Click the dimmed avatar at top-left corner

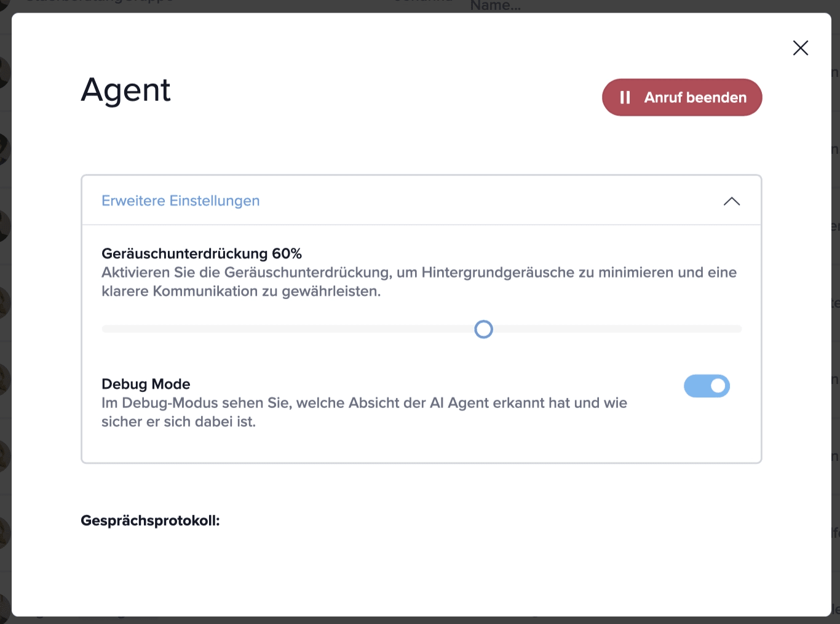click(5, 5)
